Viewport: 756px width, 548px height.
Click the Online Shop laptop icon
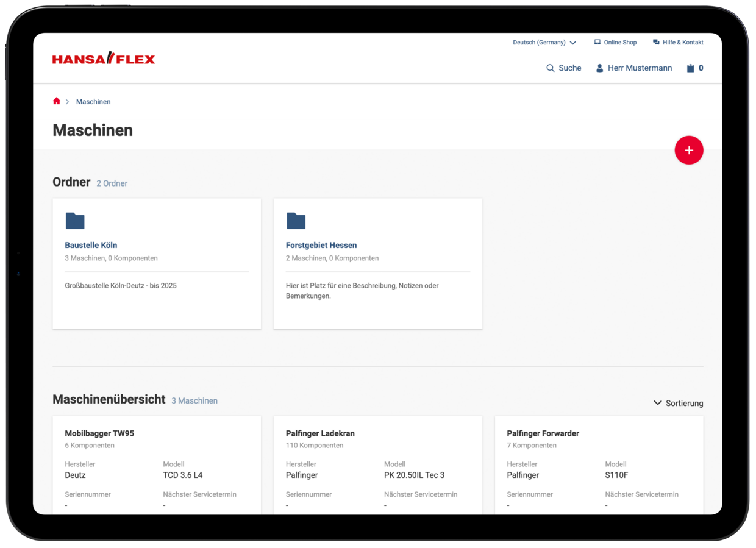[x=597, y=43]
